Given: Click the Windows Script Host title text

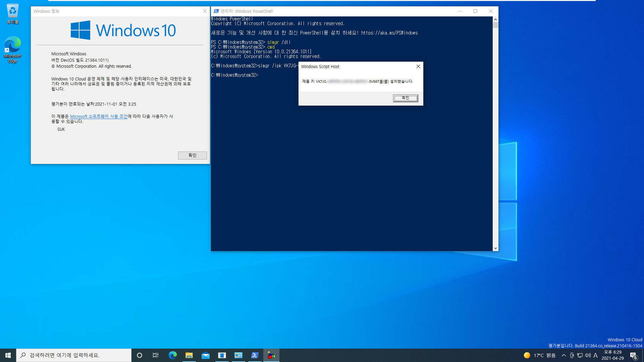Looking at the screenshot, I should coord(320,66).
